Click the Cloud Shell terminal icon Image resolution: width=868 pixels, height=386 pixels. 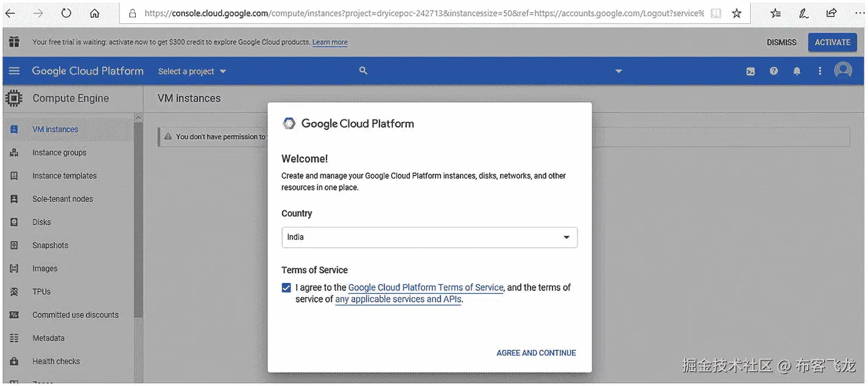pos(750,71)
